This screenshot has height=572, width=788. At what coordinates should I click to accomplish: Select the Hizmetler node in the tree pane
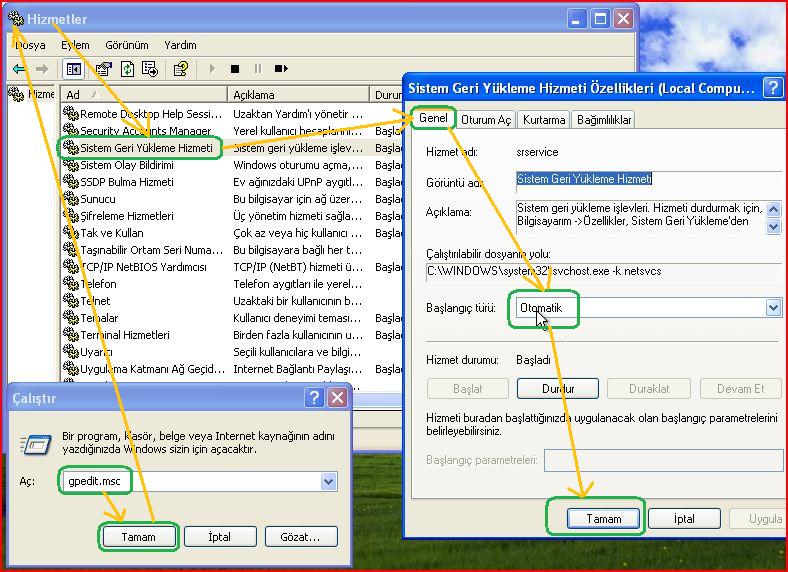[x=31, y=94]
